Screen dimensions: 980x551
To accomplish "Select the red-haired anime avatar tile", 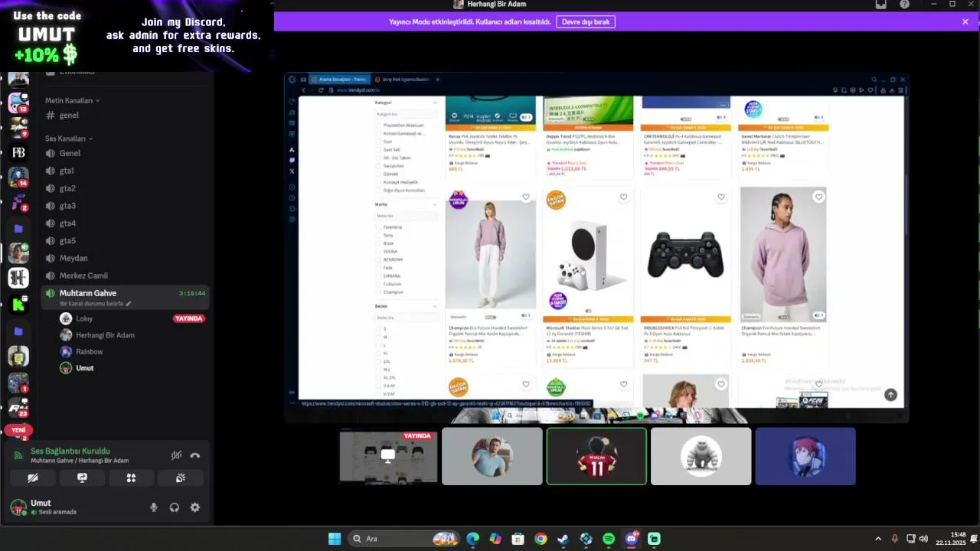I will coord(805,456).
